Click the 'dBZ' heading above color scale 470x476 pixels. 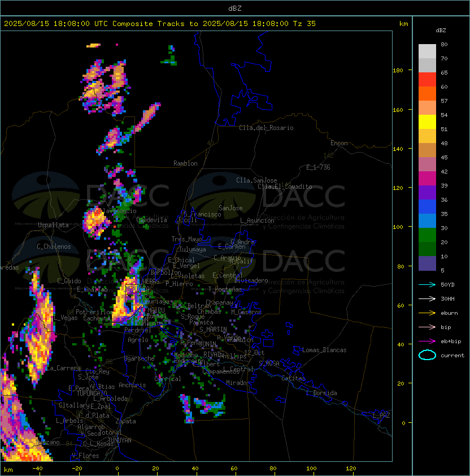click(x=441, y=31)
